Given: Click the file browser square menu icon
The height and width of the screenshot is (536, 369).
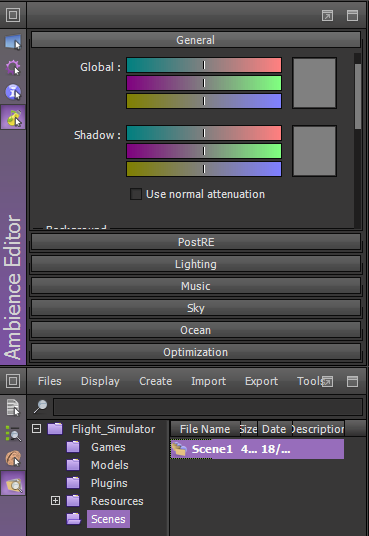Looking at the screenshot, I should 13,381.
